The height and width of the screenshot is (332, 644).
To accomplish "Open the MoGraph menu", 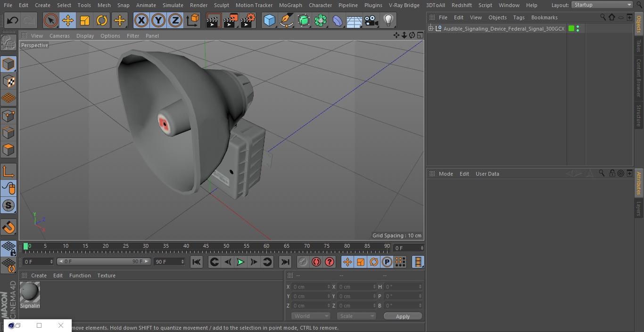I will (x=290, y=5).
